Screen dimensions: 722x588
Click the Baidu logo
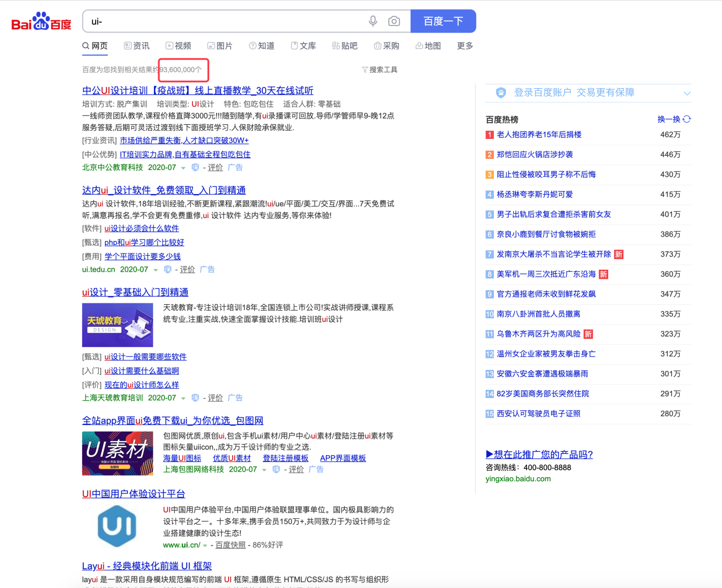[41, 21]
